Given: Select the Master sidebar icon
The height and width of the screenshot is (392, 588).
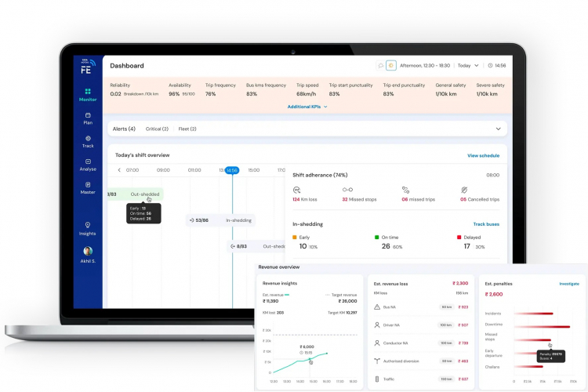Looking at the screenshot, I should point(88,184).
